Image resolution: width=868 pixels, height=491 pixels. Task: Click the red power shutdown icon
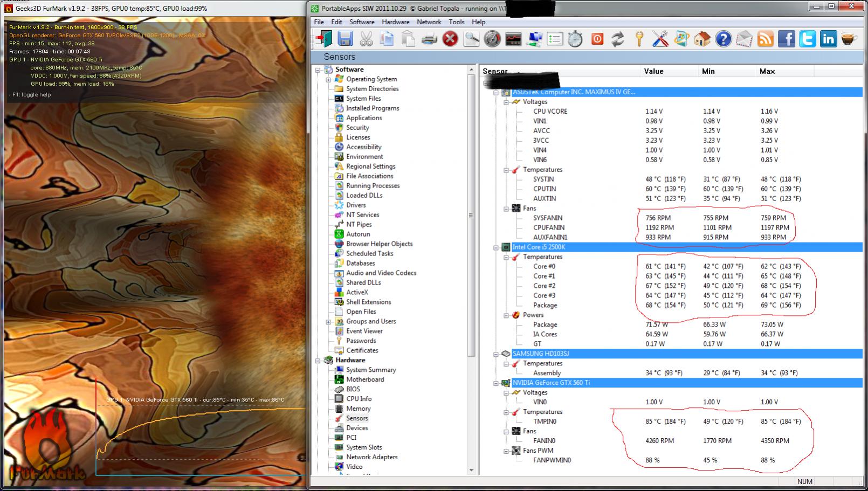pyautogui.click(x=597, y=39)
